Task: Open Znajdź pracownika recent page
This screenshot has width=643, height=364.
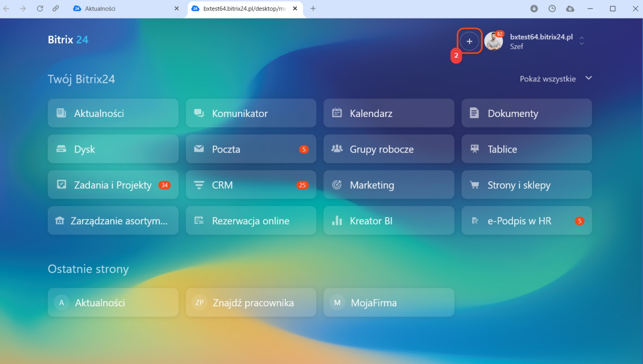Action: click(x=251, y=302)
